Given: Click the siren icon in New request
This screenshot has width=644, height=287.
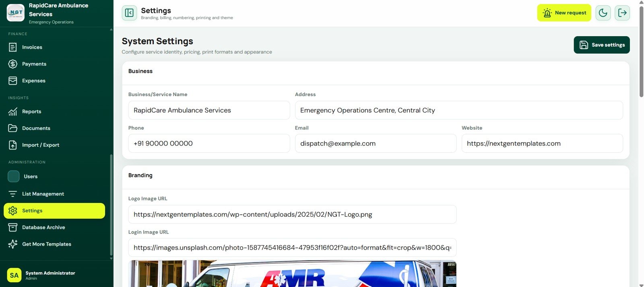Looking at the screenshot, I should click(x=547, y=13).
